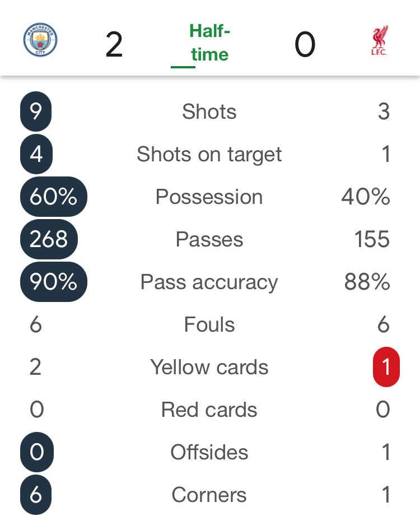Click Manchester City's score of 2

pyautogui.click(x=114, y=45)
